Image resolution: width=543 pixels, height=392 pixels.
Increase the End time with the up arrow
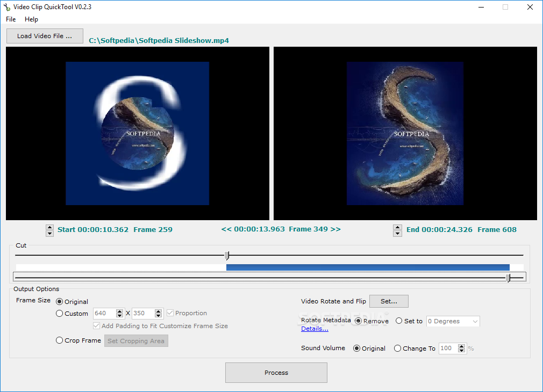point(397,227)
